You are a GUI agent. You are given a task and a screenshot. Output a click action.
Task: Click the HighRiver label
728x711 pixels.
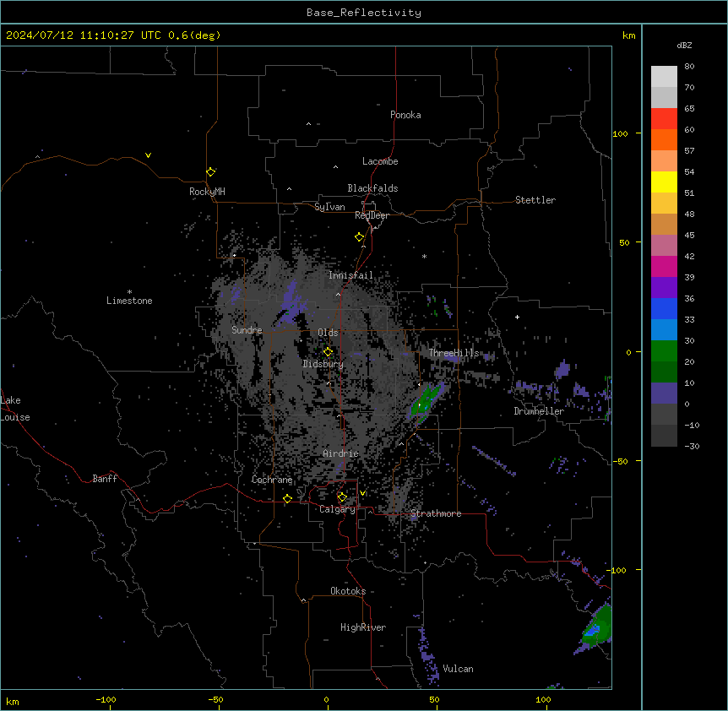[363, 627]
